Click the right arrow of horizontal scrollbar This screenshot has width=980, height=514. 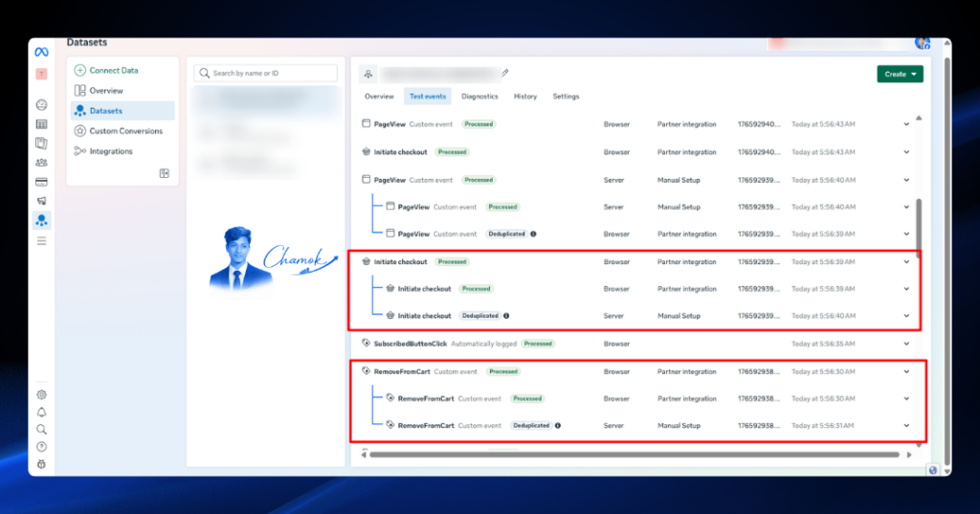pyautogui.click(x=909, y=455)
